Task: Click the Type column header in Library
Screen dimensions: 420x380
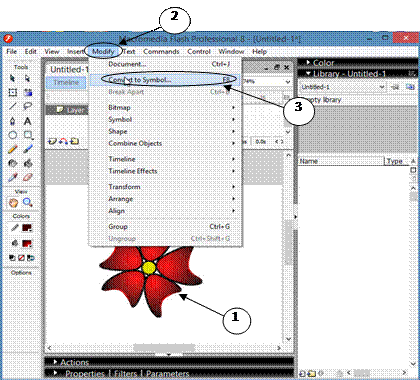Action: click(397, 161)
